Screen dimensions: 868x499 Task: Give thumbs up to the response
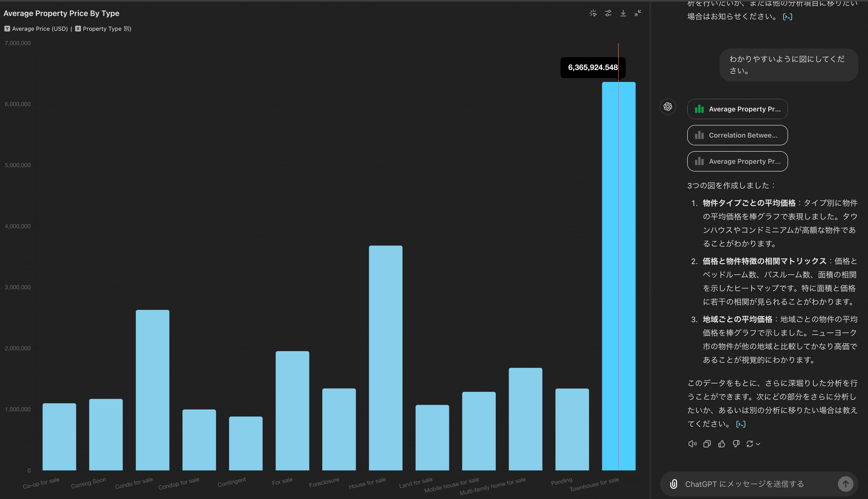click(x=722, y=444)
